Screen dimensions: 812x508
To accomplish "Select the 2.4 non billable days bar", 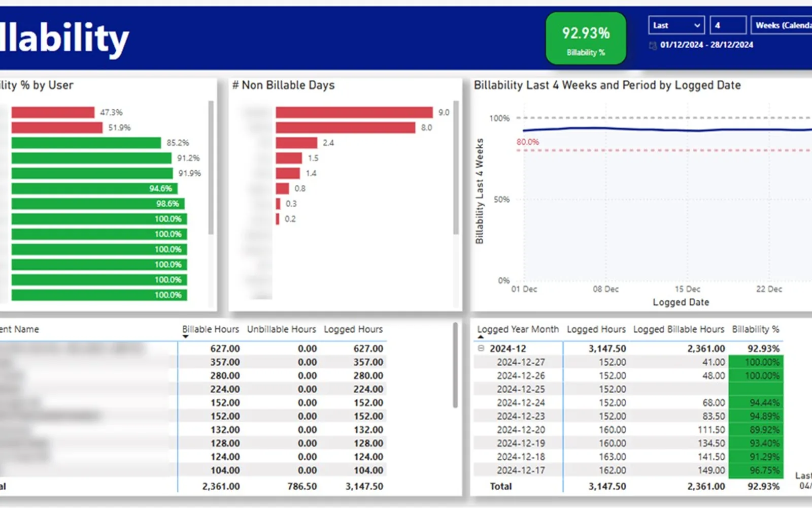I will 297,143.
